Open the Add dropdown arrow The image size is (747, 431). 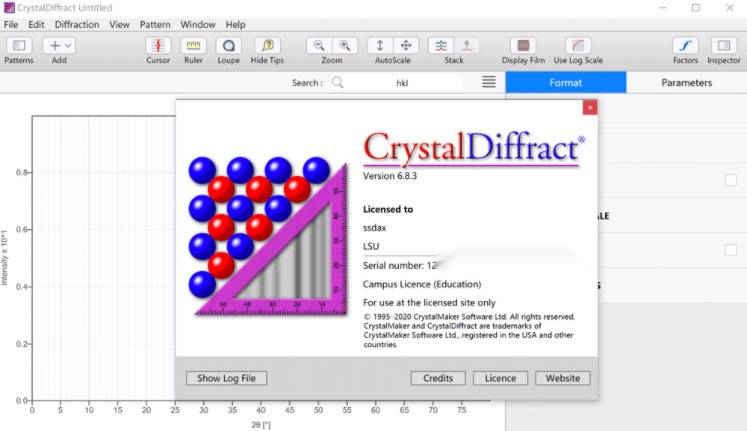(68, 46)
